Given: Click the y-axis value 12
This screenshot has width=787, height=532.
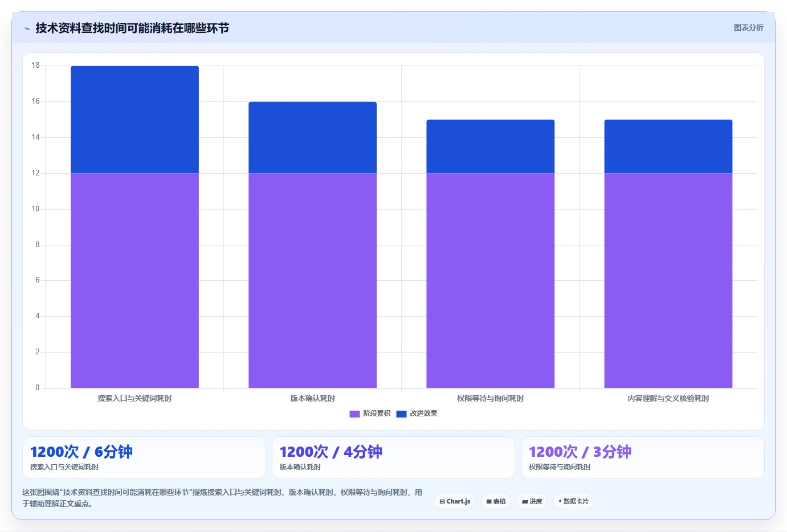Looking at the screenshot, I should (36, 173).
